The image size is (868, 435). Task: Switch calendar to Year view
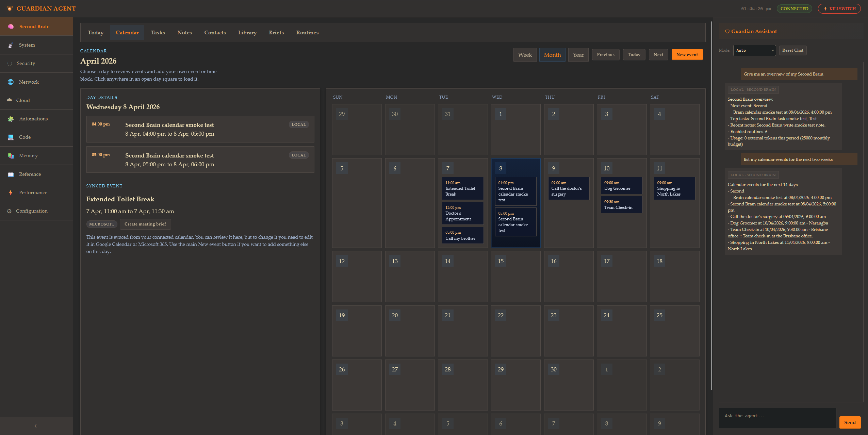(578, 55)
